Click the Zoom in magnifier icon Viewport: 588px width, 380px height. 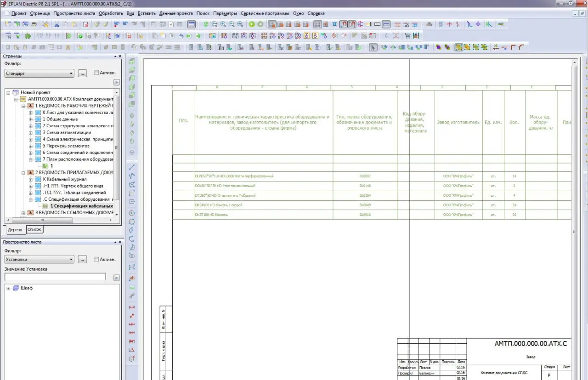coord(223,24)
